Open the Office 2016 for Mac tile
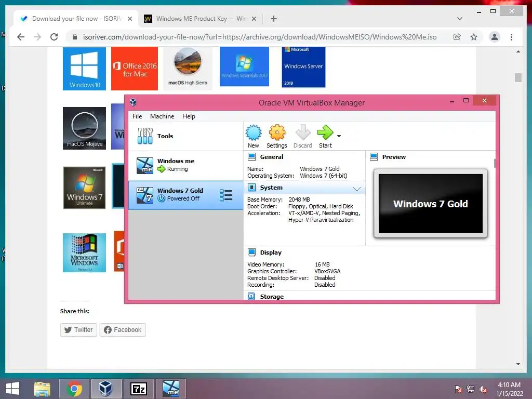 click(x=135, y=69)
